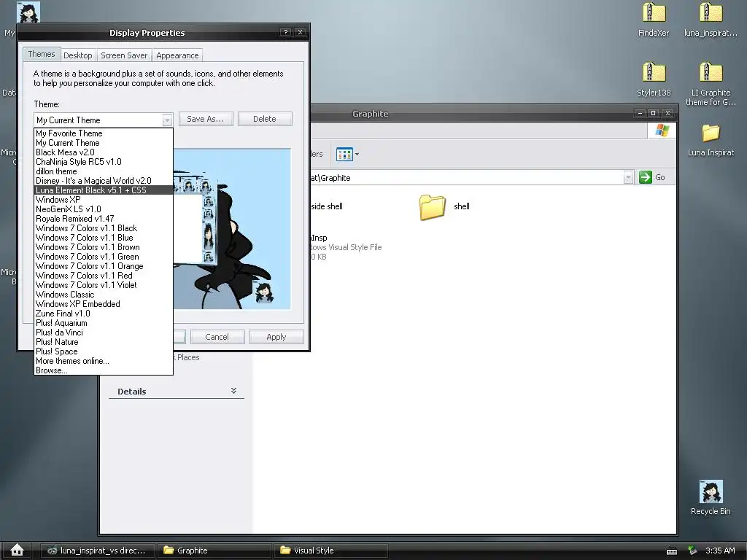
Task: Choose Plus! Nature theme
Action: point(104,342)
